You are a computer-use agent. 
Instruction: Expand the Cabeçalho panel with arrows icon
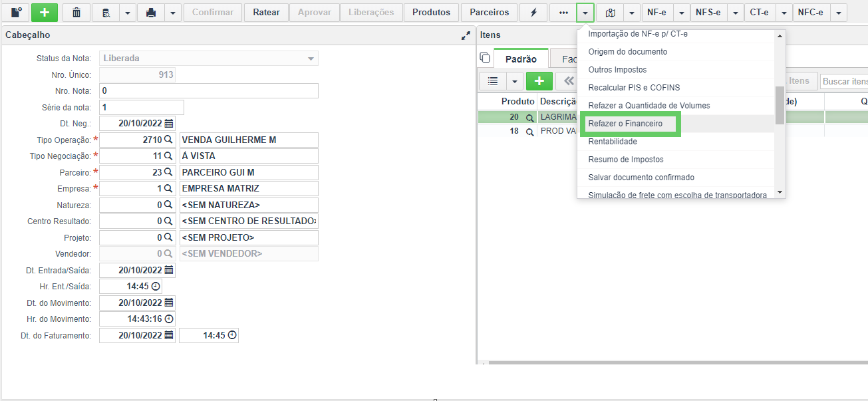click(466, 35)
